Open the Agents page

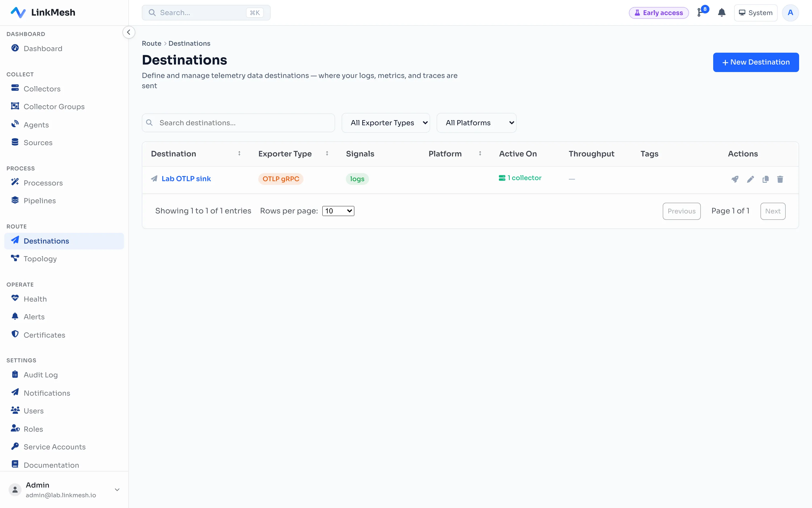click(x=64, y=125)
